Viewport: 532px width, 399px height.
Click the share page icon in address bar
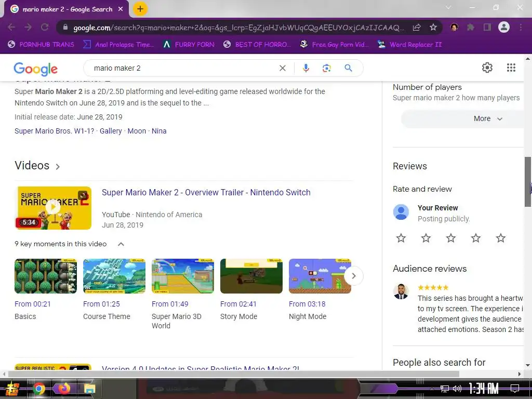(417, 27)
